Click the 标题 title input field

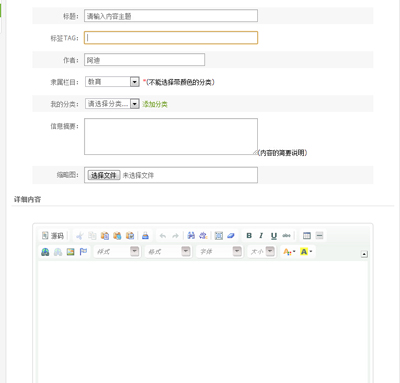[171, 16]
